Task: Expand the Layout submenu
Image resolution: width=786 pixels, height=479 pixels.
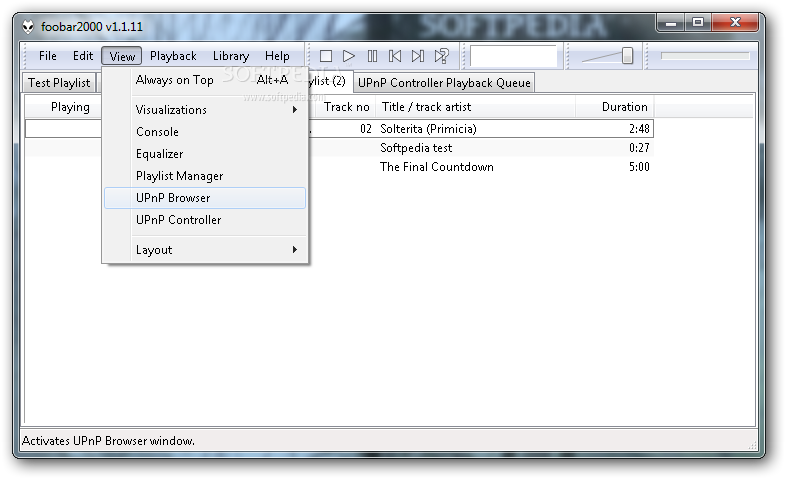Action: pos(205,250)
